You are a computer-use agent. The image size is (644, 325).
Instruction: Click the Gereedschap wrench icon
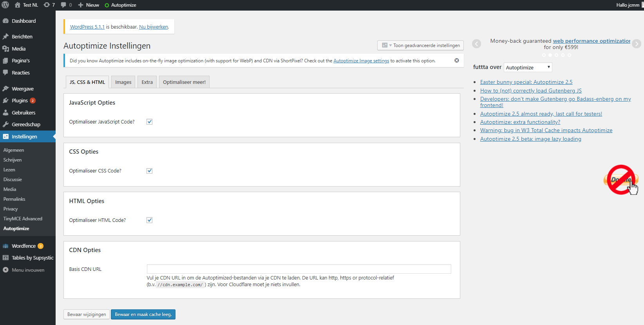click(5, 124)
